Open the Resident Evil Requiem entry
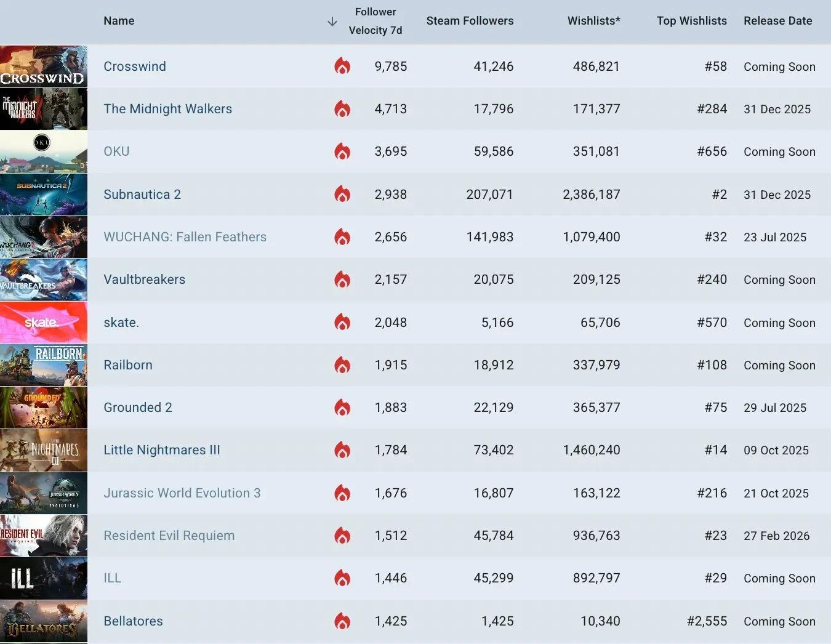 [169, 536]
